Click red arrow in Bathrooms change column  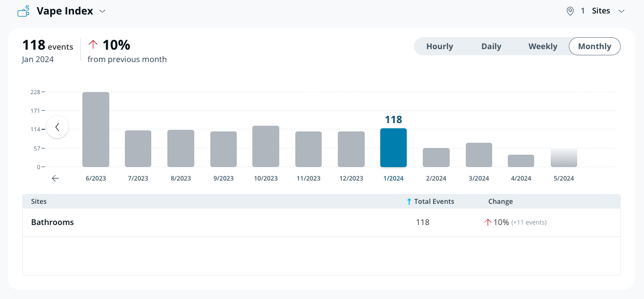click(x=487, y=222)
